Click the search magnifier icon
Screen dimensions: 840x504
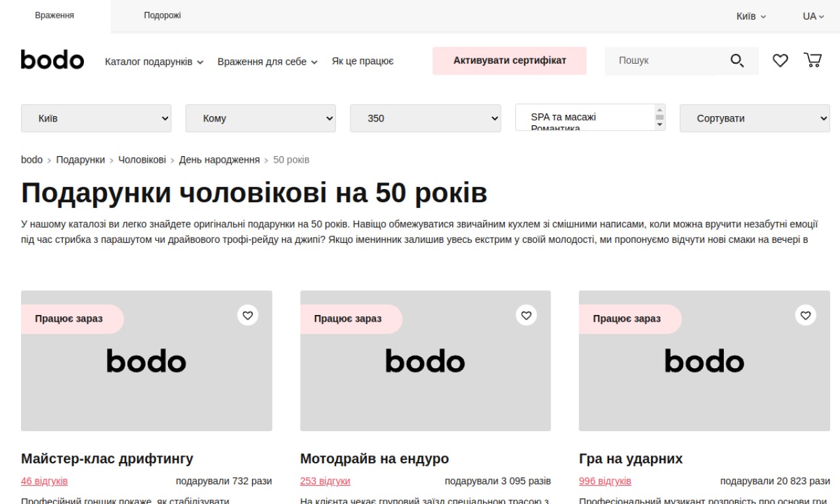pyautogui.click(x=737, y=61)
